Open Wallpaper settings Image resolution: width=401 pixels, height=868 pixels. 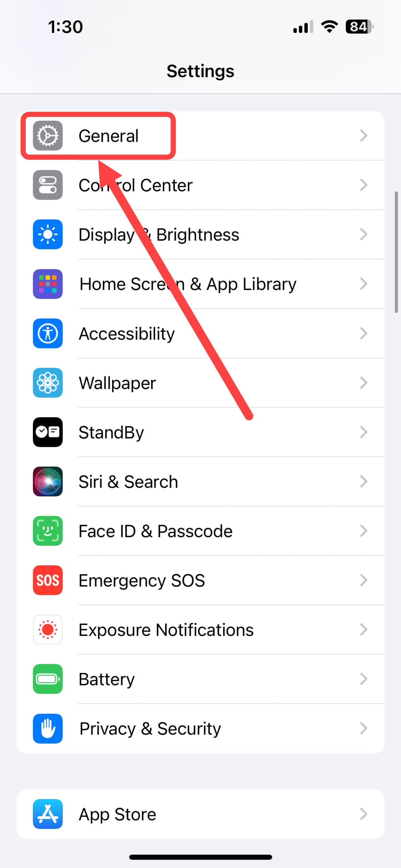(x=200, y=383)
